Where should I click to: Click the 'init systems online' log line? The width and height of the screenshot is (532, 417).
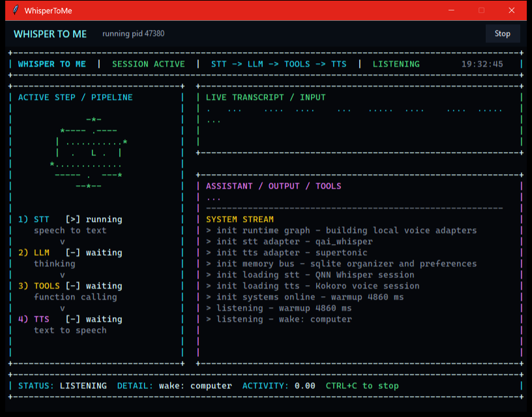coord(305,297)
